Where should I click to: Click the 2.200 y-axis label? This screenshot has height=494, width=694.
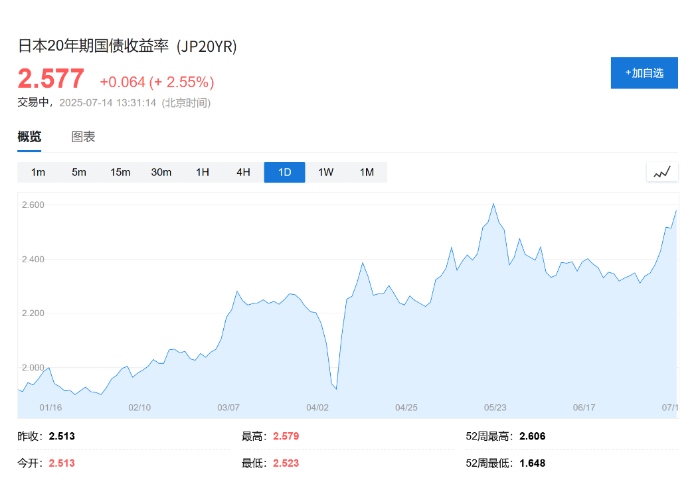pos(33,313)
